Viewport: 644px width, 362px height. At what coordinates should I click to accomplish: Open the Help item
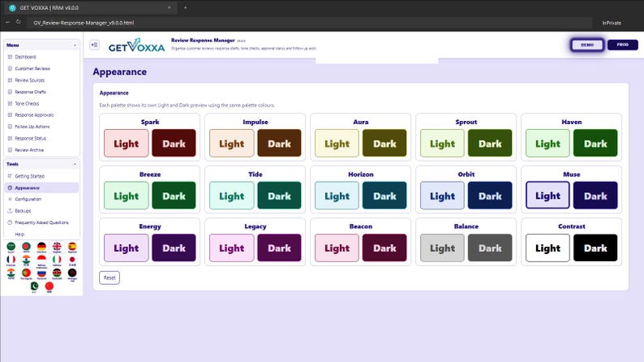41,234
